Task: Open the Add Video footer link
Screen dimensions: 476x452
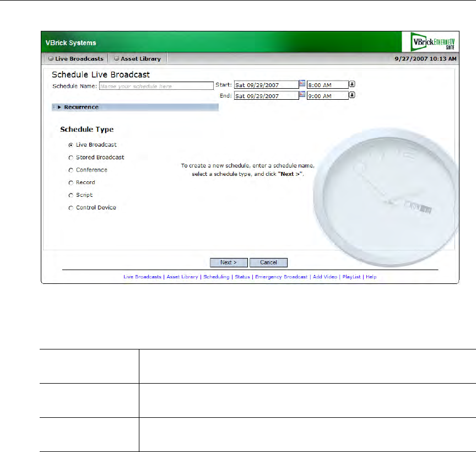Action: tap(324, 277)
